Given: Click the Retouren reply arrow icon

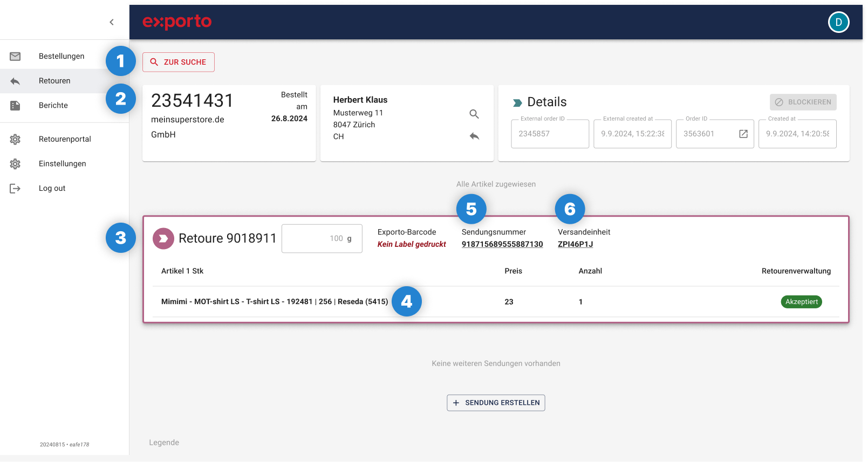Looking at the screenshot, I should click(15, 81).
